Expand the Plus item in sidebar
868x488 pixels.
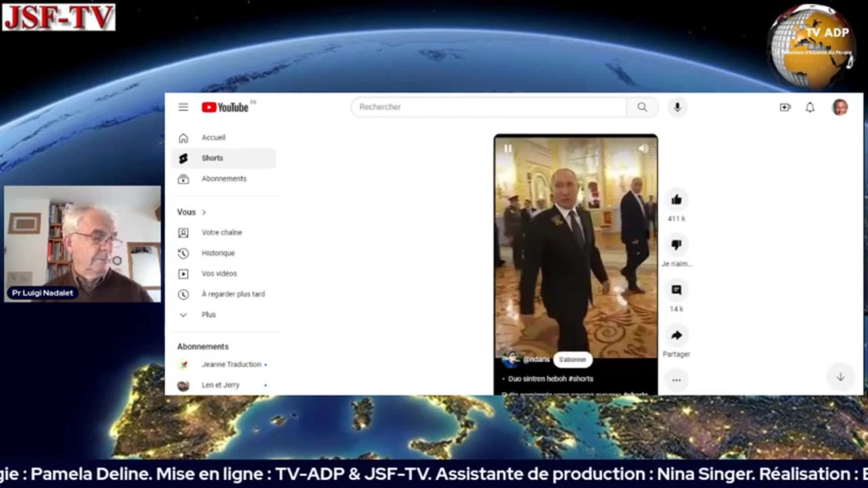coord(224,314)
